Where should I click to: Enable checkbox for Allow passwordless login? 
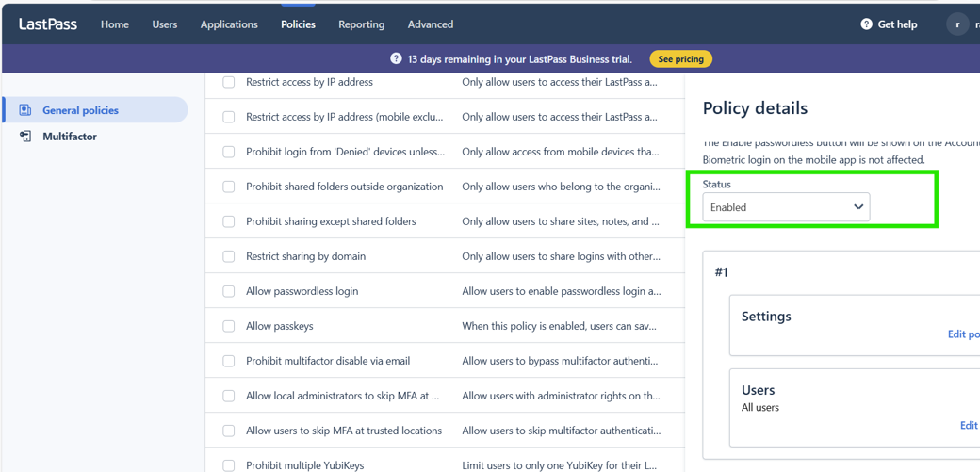(229, 291)
